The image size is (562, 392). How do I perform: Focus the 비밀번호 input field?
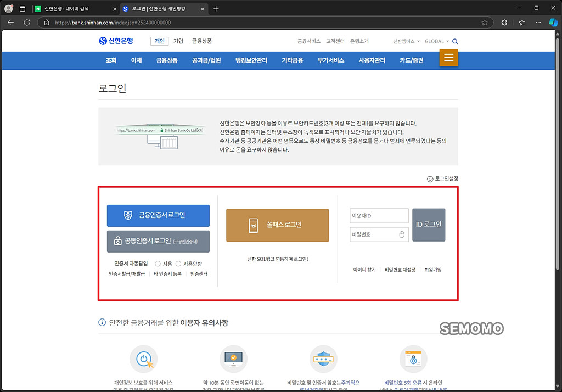tap(379, 234)
